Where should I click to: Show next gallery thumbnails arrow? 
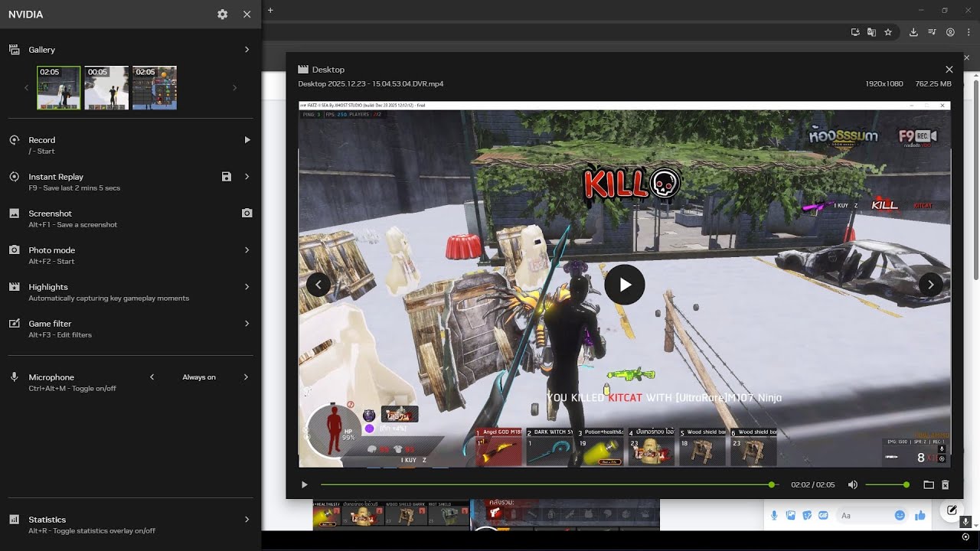[234, 87]
